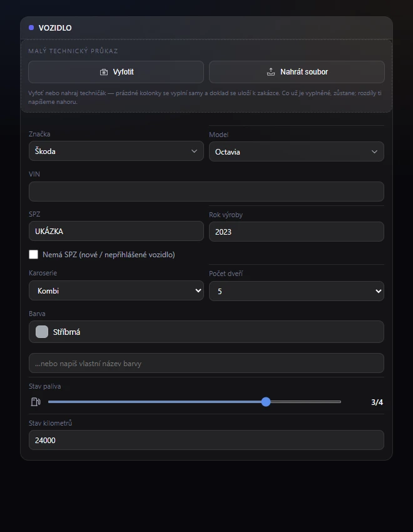
Task: Focus the SPZ field containing UKÁZKA
Action: tap(116, 231)
